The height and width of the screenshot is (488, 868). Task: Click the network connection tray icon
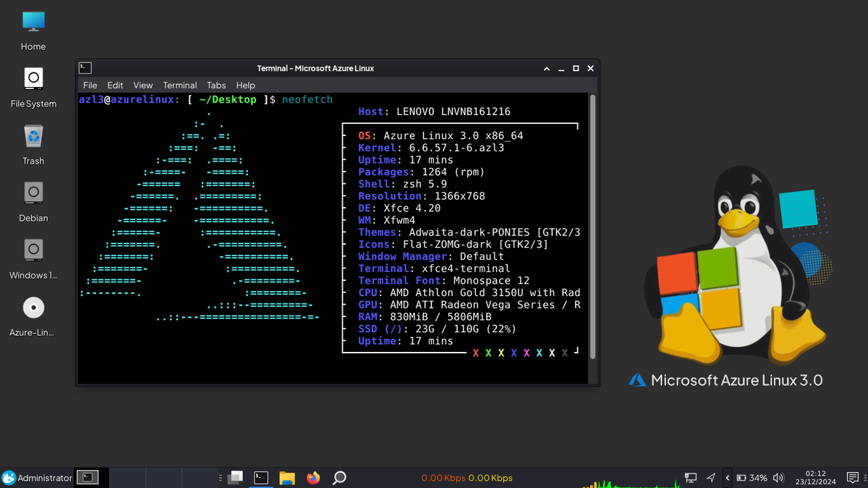click(691, 478)
